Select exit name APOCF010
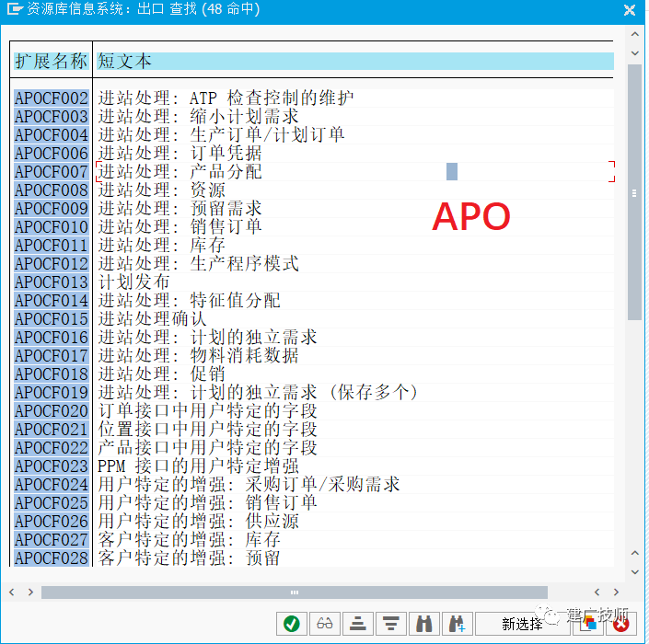The width and height of the screenshot is (649, 644). pyautogui.click(x=52, y=227)
